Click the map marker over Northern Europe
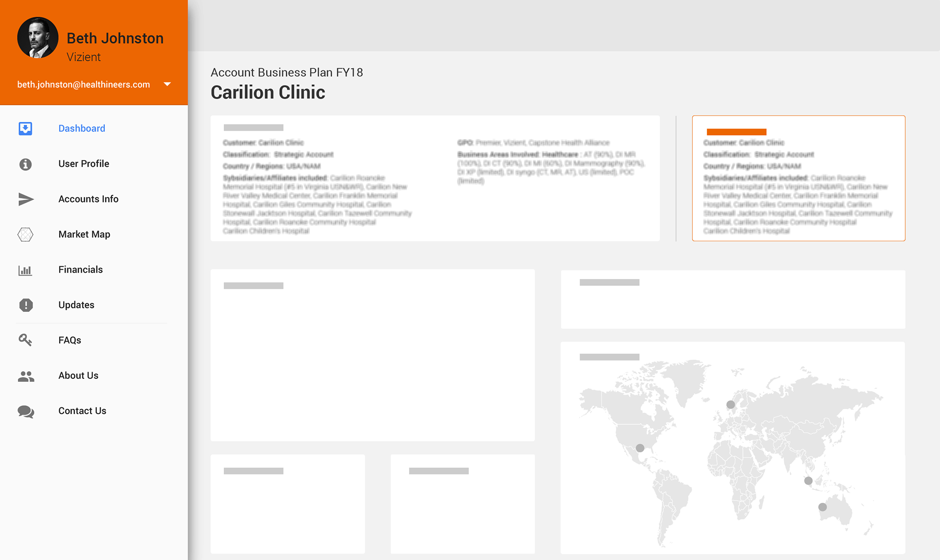Image resolution: width=940 pixels, height=560 pixels. [x=730, y=404]
